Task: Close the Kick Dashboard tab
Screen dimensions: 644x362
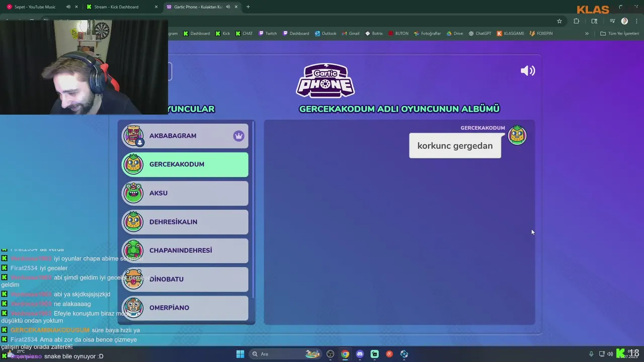Action: click(x=156, y=7)
